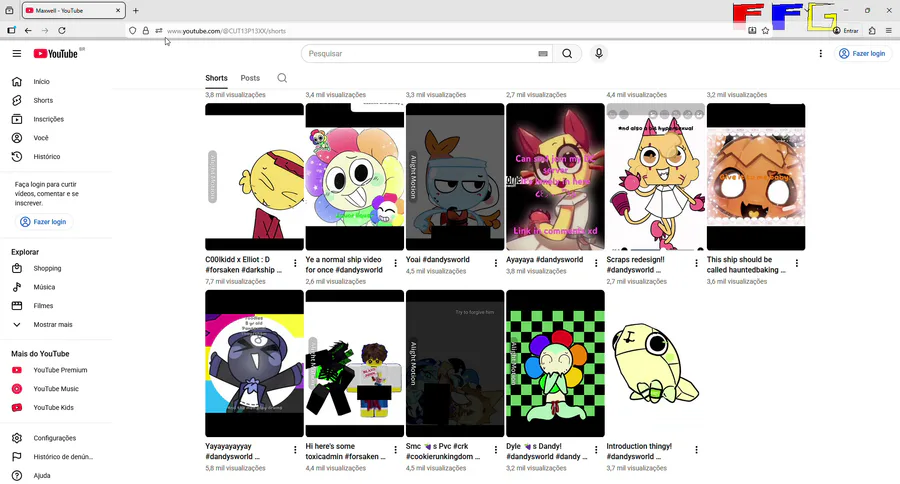
Task: Open options for Hi here's some toxicadmin short
Action: pyautogui.click(x=395, y=450)
